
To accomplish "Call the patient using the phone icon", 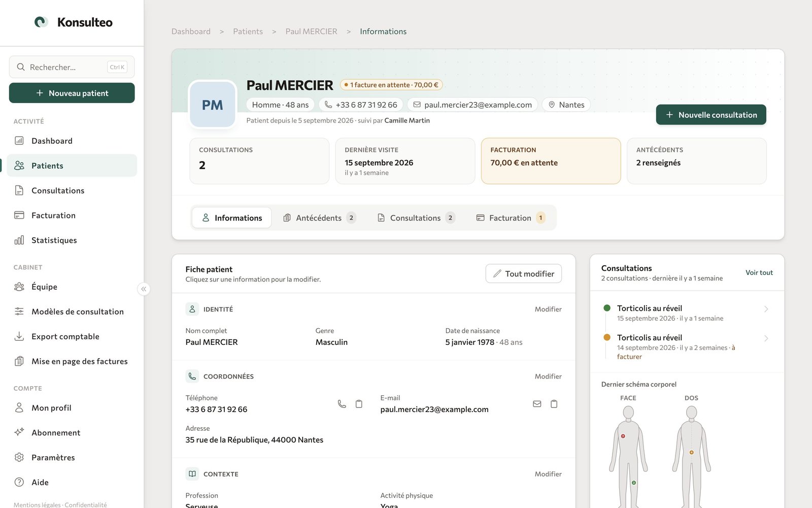I will tap(342, 404).
